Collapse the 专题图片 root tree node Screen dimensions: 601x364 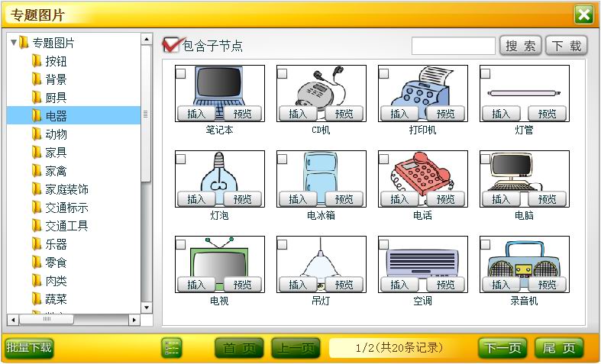coord(14,43)
